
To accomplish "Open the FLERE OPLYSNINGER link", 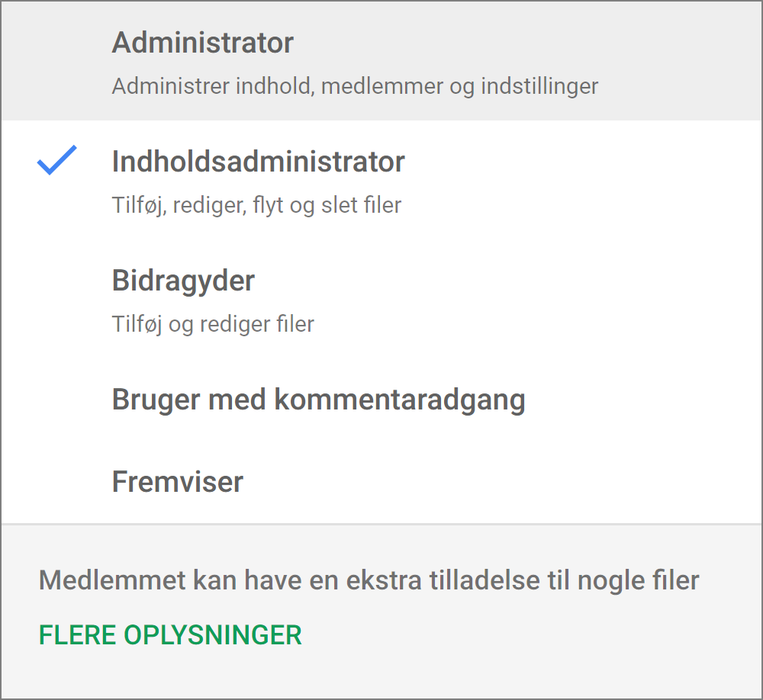I will click(170, 635).
